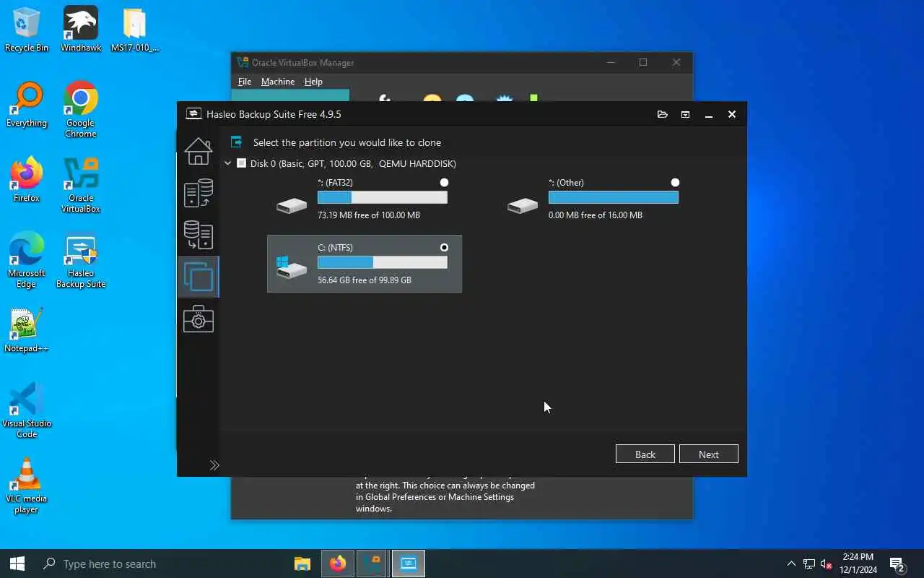924x578 pixels.
Task: Open the Restore section in Hasleo sidebar
Action: [x=198, y=235]
